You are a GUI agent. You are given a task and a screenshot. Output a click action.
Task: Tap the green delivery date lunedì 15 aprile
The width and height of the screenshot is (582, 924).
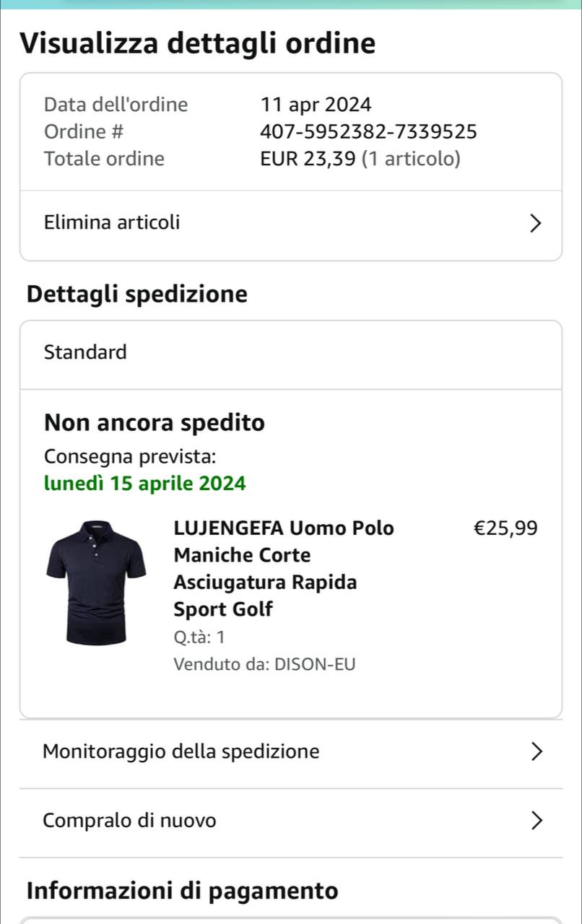[x=144, y=484]
